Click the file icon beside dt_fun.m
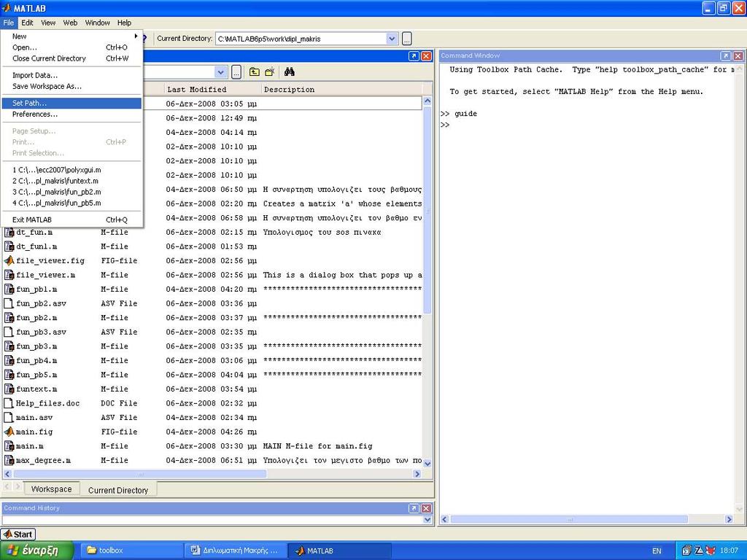 pos(9,233)
